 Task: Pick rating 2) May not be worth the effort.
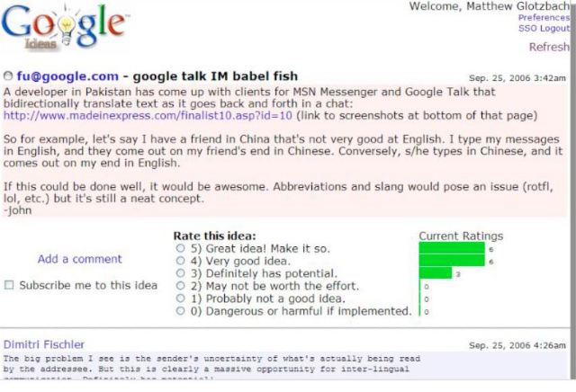181,286
